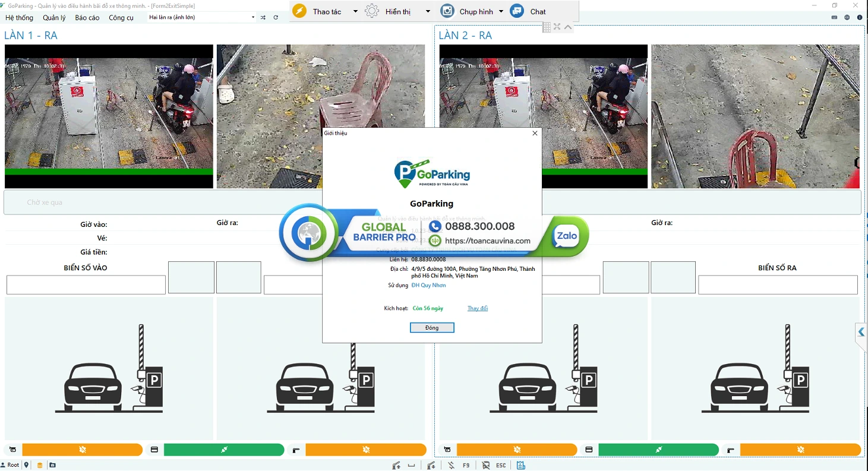868x471 pixels.
Task: Click the open-barrier icon beside spacebar symbol
Action: coord(396,465)
